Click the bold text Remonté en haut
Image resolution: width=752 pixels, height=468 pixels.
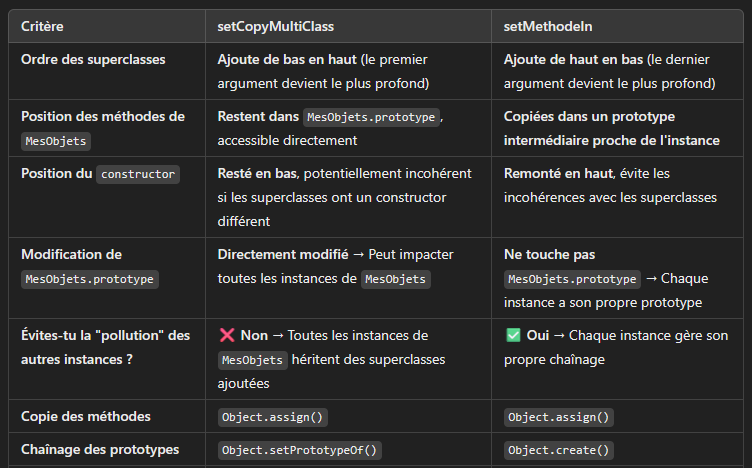(x=559, y=173)
